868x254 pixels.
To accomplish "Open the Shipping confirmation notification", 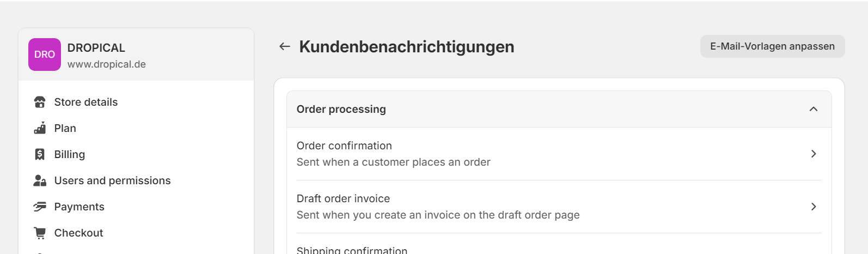I will tap(352, 250).
